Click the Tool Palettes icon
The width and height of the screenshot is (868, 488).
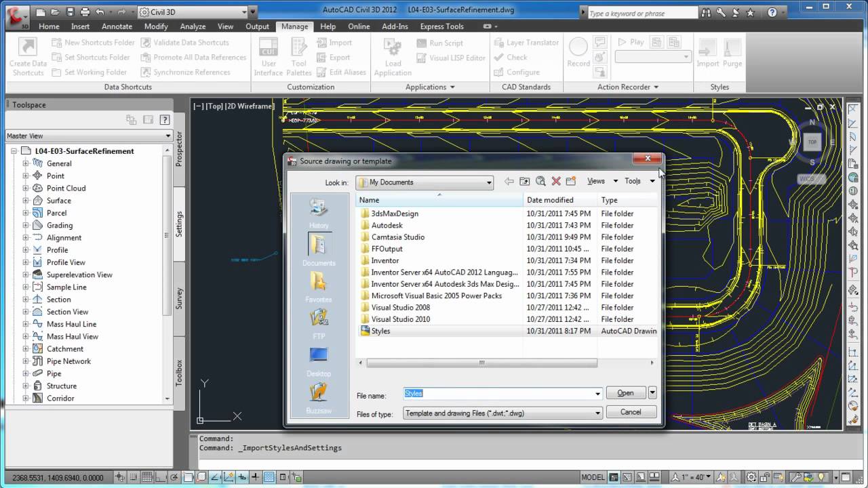[x=299, y=57]
